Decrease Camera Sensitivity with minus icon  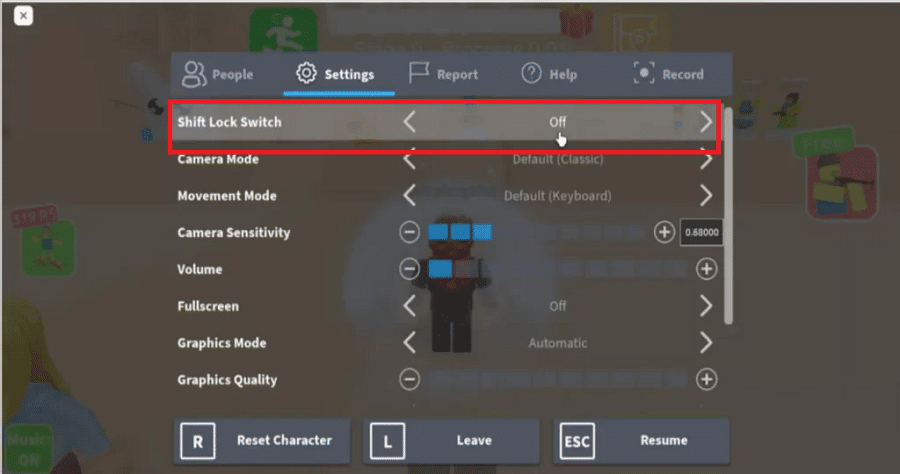coord(409,233)
